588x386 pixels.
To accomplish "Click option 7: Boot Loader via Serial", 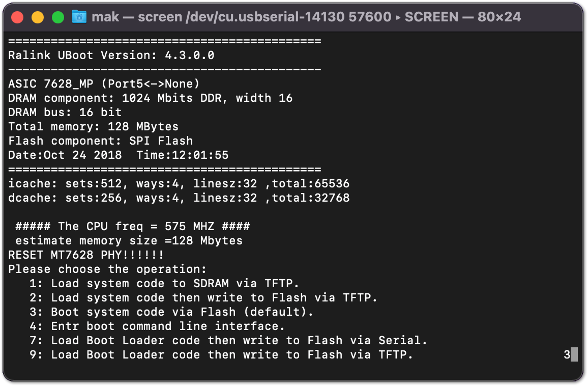I will tap(228, 340).
